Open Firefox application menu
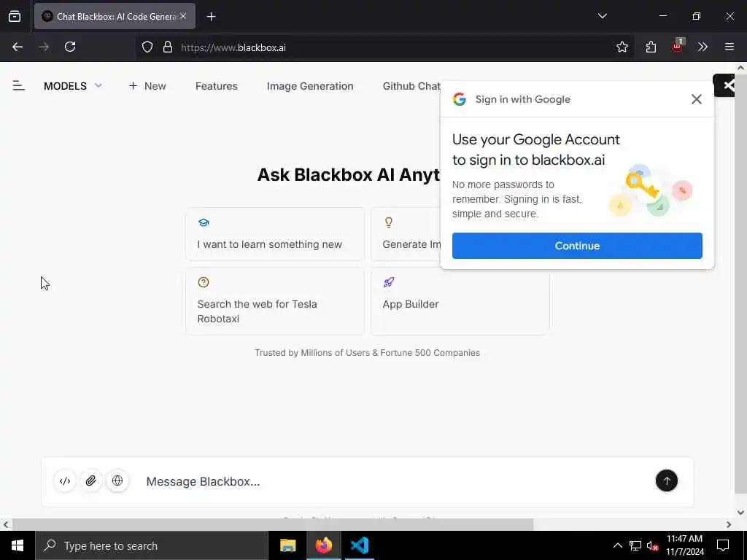 point(729,47)
